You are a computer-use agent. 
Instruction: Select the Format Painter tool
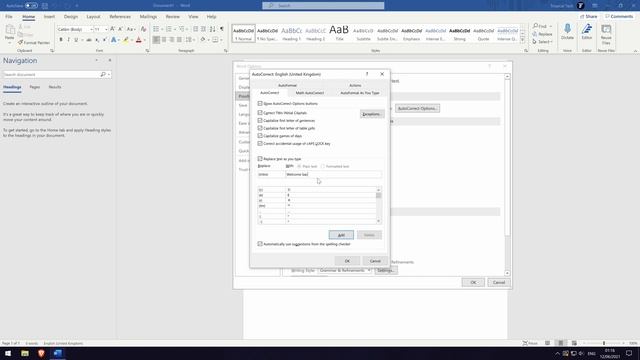pos(34,42)
